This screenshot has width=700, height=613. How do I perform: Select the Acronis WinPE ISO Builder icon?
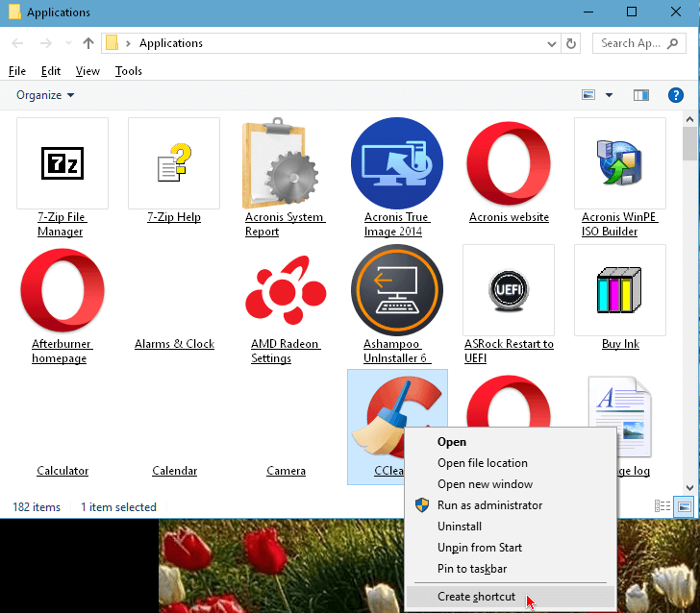620,163
